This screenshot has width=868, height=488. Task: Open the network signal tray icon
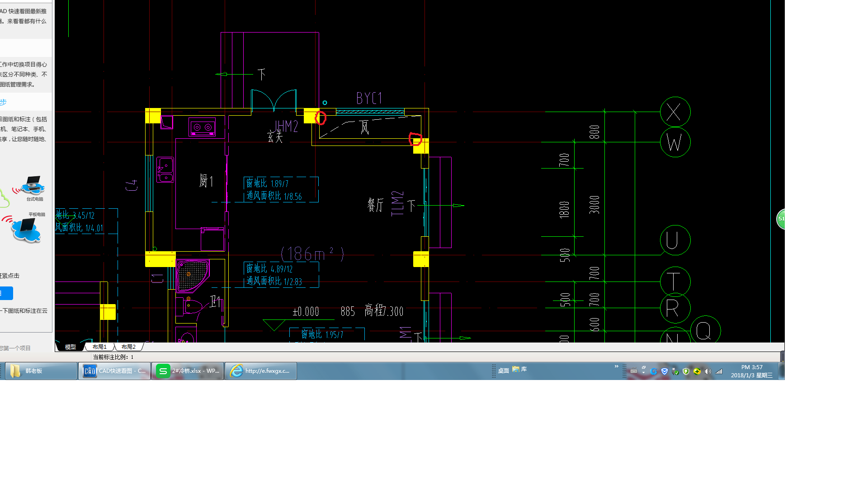click(x=719, y=371)
